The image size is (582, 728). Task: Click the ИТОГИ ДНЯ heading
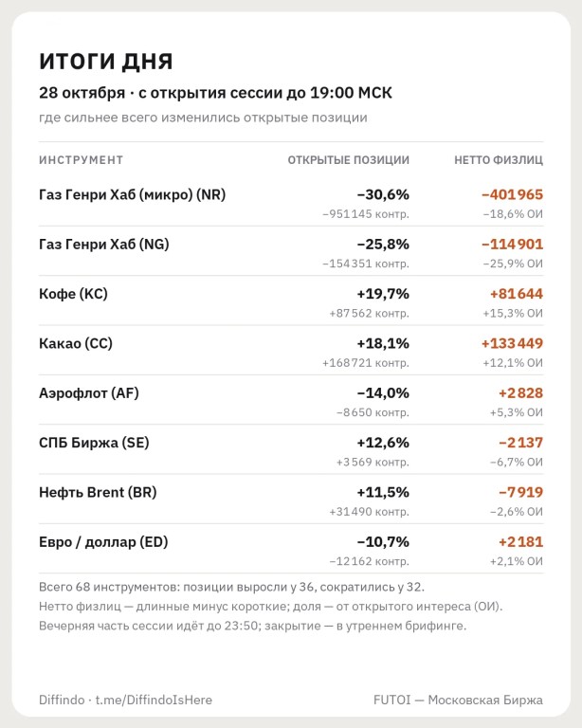click(106, 62)
